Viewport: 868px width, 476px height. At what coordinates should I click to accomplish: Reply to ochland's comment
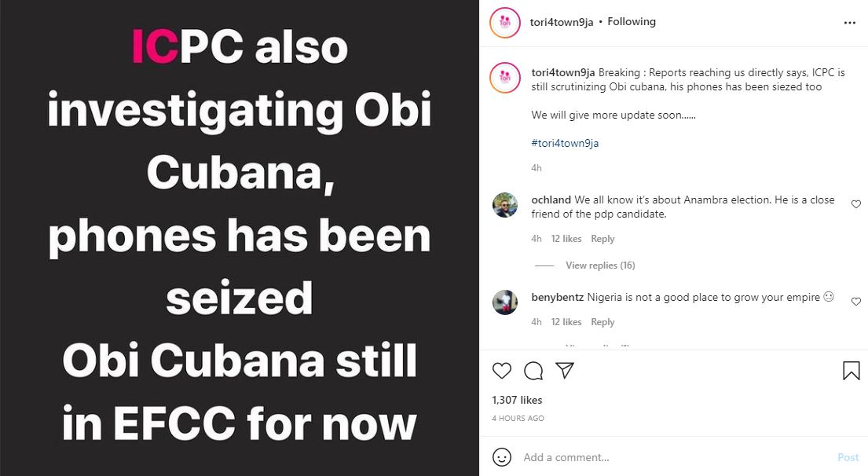pos(602,239)
